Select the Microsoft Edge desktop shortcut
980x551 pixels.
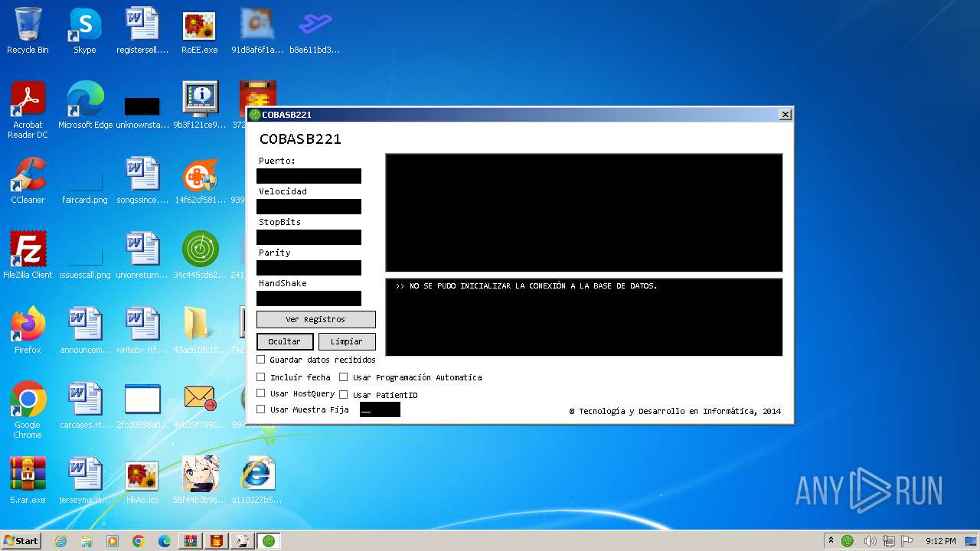(85, 105)
